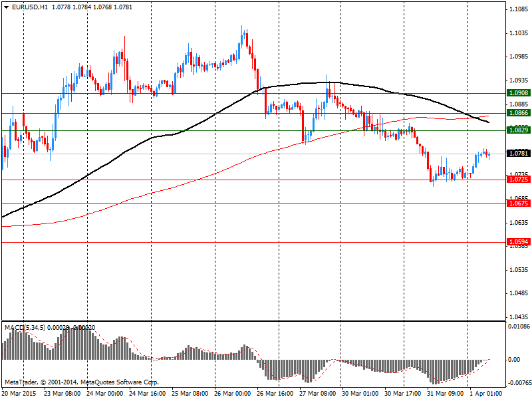Viewport: 532px width, 399px height.
Task: Click the 1.0985 price scale value
Action: click(x=519, y=57)
